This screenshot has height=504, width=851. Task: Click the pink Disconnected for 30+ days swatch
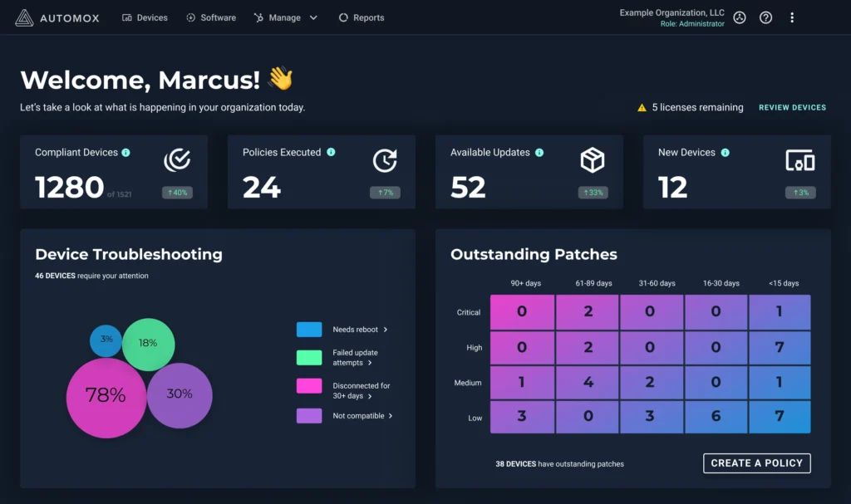coord(309,386)
